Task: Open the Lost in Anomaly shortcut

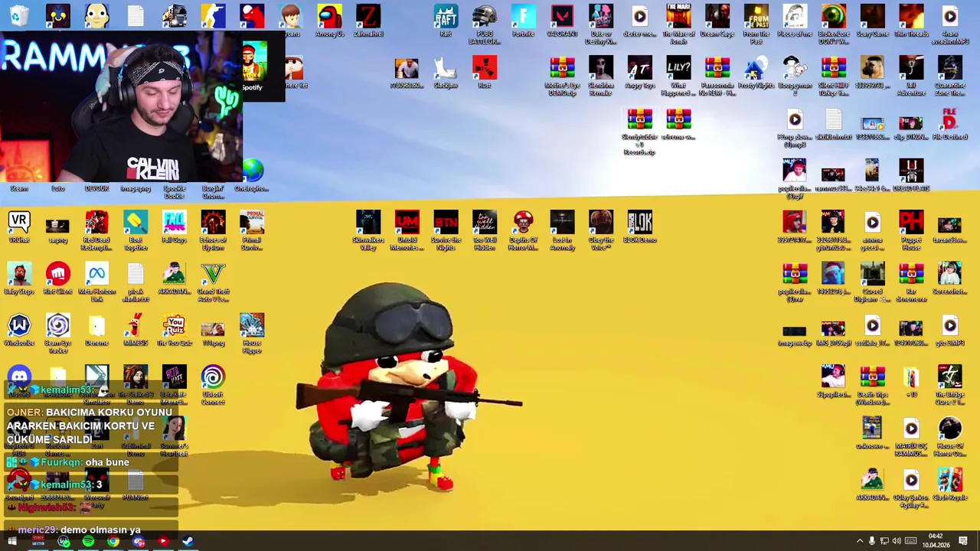Action: (x=562, y=230)
